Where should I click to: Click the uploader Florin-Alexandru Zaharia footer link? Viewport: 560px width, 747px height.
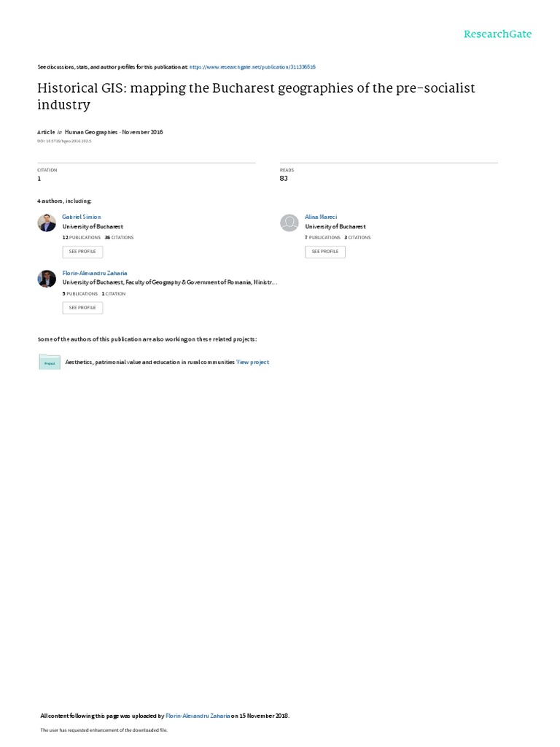198,716
